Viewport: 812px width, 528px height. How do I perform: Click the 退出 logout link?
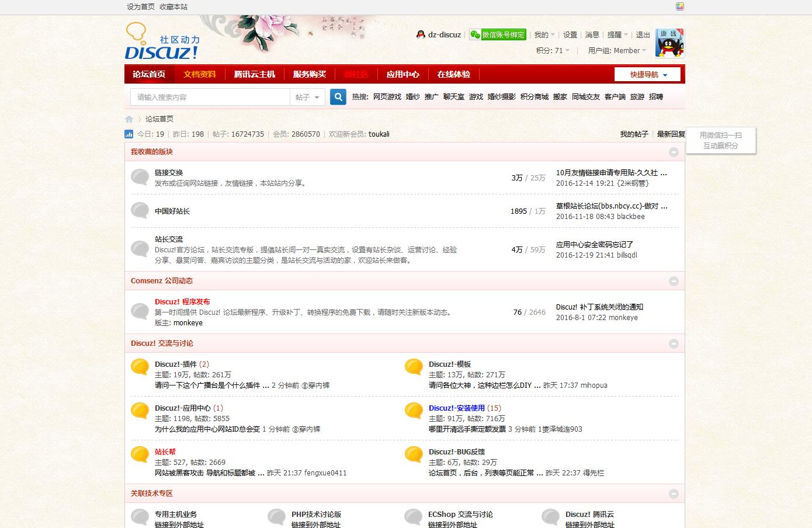pos(643,35)
